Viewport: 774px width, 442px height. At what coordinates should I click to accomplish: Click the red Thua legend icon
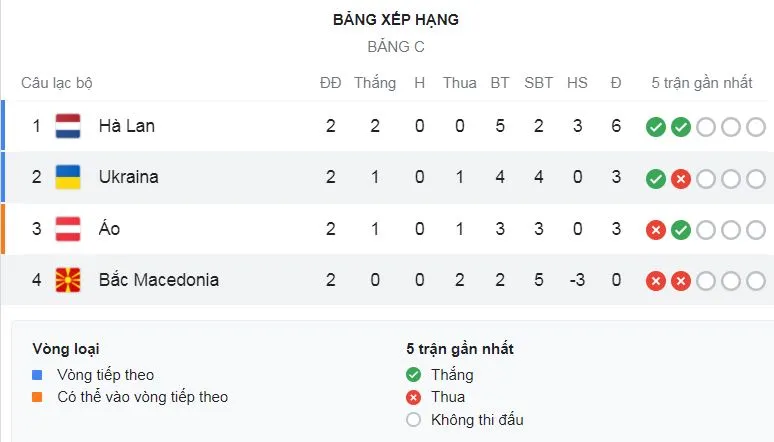414,397
